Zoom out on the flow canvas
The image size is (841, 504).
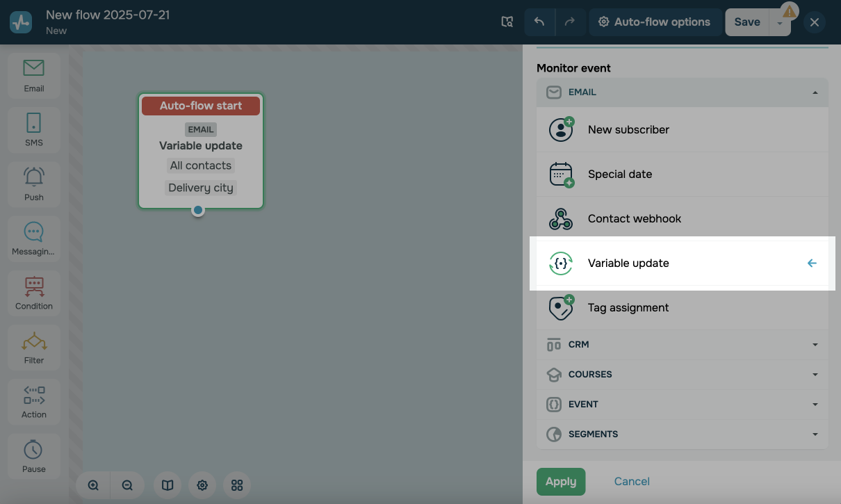click(x=127, y=485)
